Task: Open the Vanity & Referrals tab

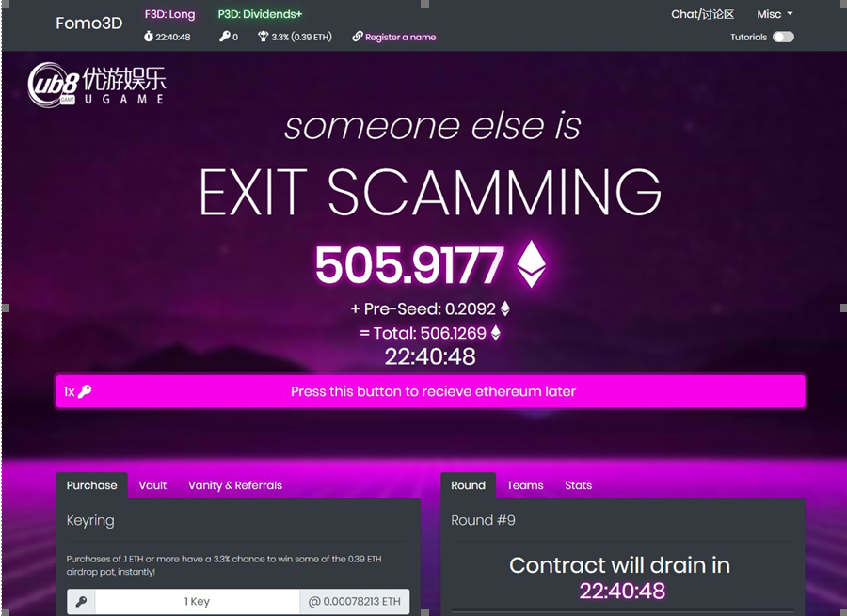Action: 235,485
